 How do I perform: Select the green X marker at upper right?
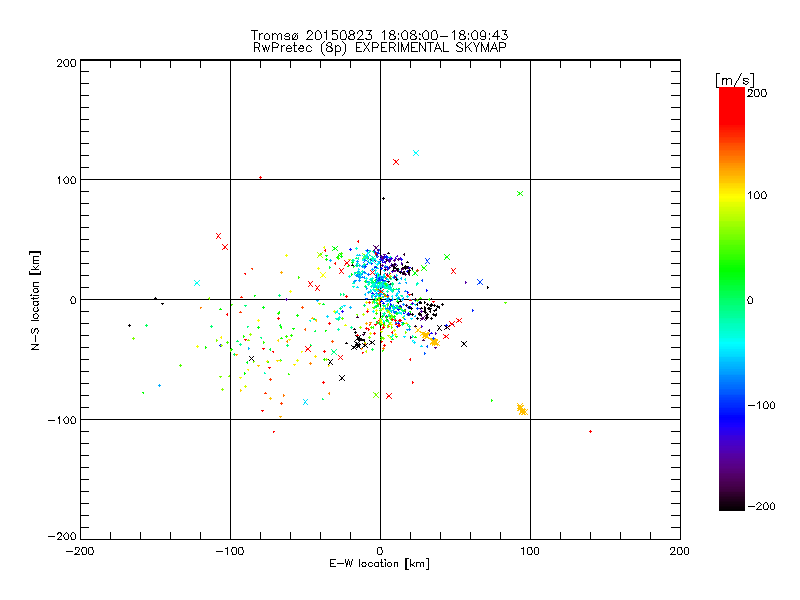click(x=519, y=193)
